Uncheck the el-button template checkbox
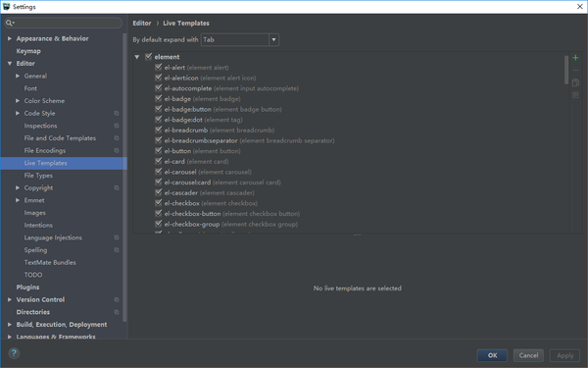The width and height of the screenshot is (588, 368). (x=158, y=150)
